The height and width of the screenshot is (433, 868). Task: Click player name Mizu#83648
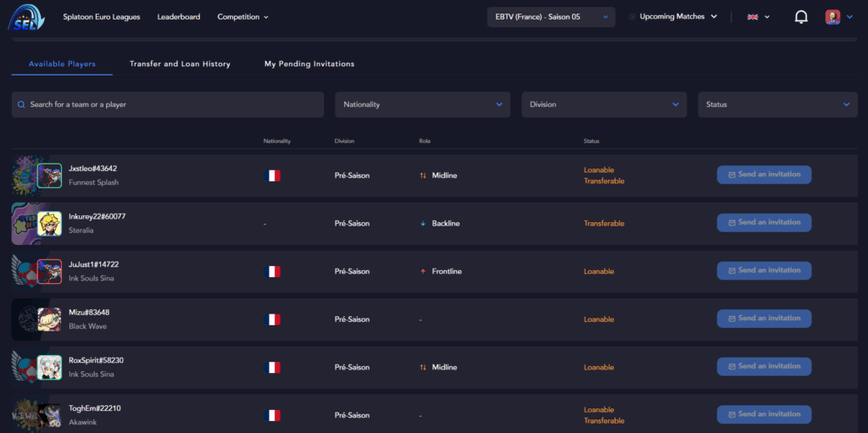(x=88, y=313)
